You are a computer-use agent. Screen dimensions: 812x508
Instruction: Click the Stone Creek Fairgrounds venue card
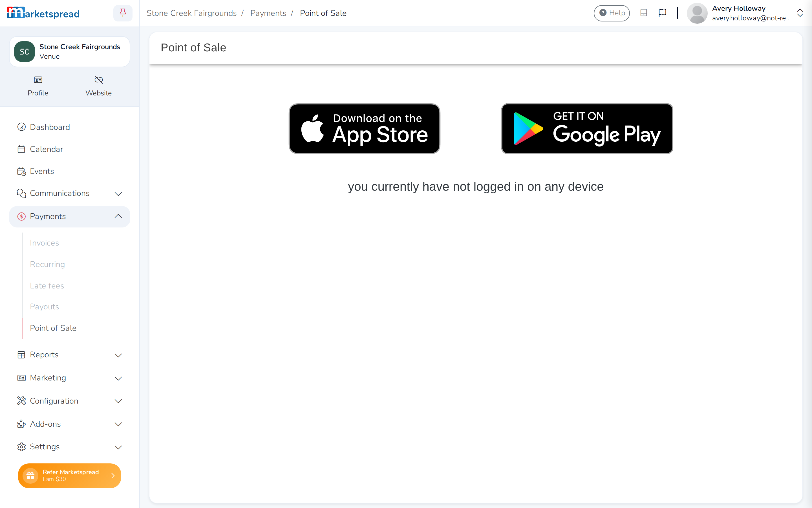[69, 51]
